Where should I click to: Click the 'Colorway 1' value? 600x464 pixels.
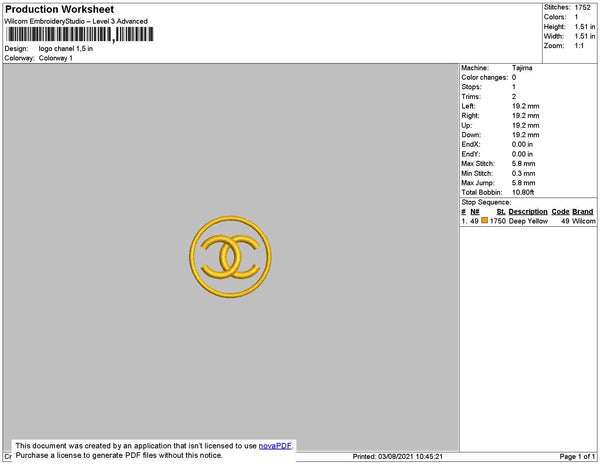55,58
